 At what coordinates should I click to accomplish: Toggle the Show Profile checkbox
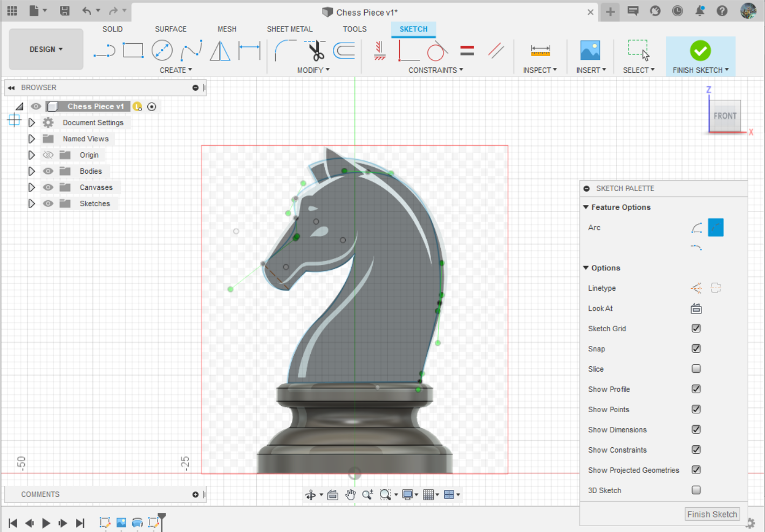coord(696,389)
